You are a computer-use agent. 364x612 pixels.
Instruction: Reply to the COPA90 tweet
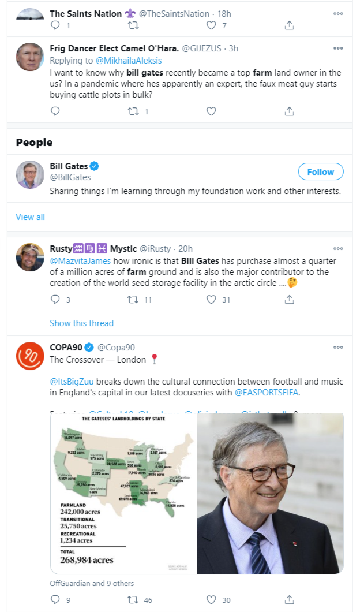pos(55,600)
